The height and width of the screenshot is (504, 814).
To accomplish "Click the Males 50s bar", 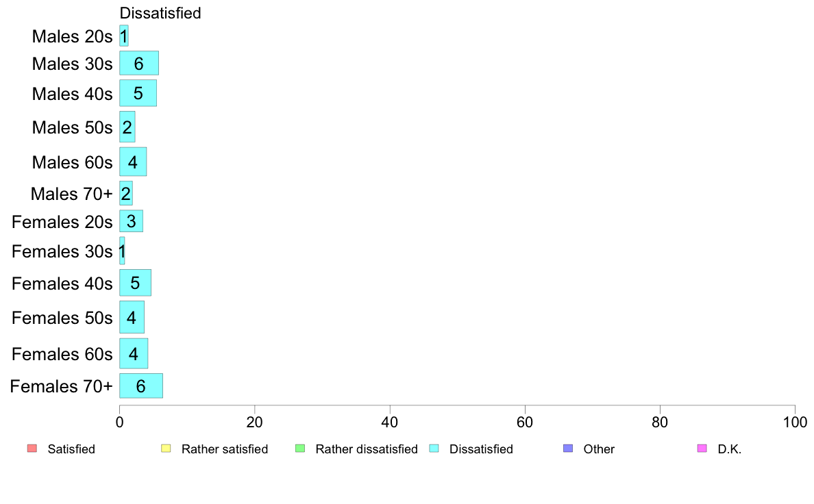I will (x=127, y=127).
